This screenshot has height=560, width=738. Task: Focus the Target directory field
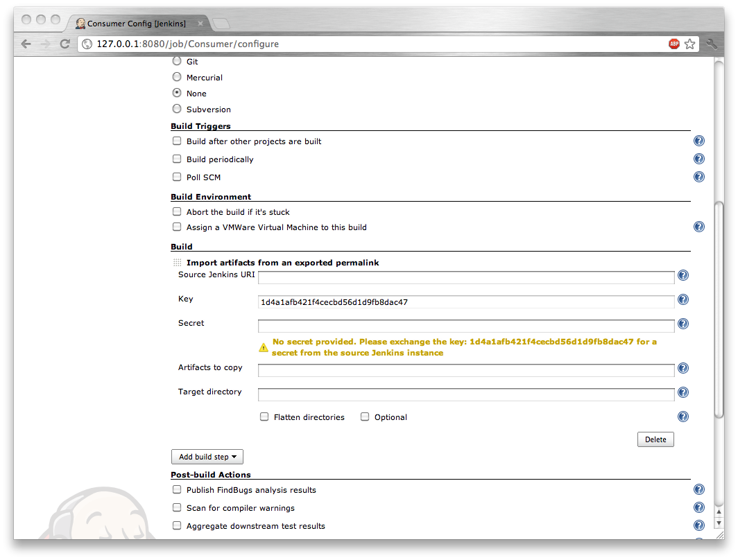click(466, 394)
